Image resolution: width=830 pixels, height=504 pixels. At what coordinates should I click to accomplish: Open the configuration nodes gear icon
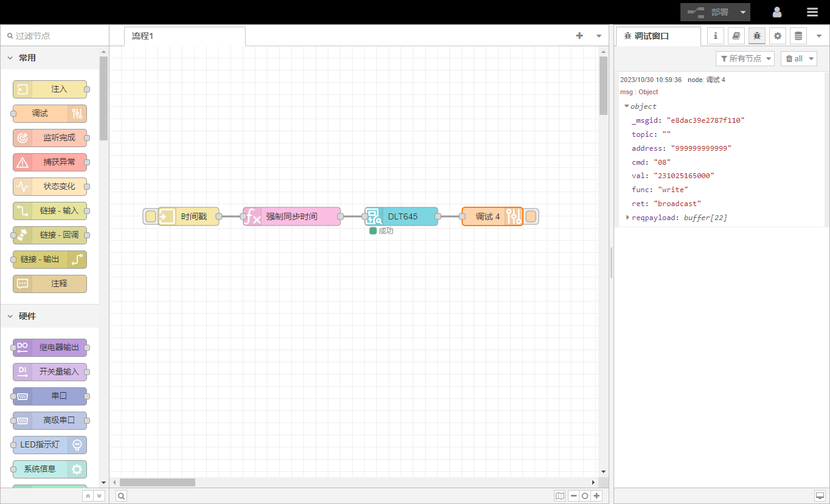click(x=777, y=36)
